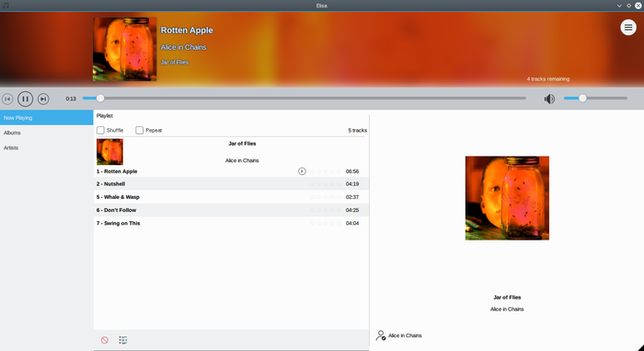644x351 pixels.
Task: Select track 7 - Swing on This
Action: point(231,223)
